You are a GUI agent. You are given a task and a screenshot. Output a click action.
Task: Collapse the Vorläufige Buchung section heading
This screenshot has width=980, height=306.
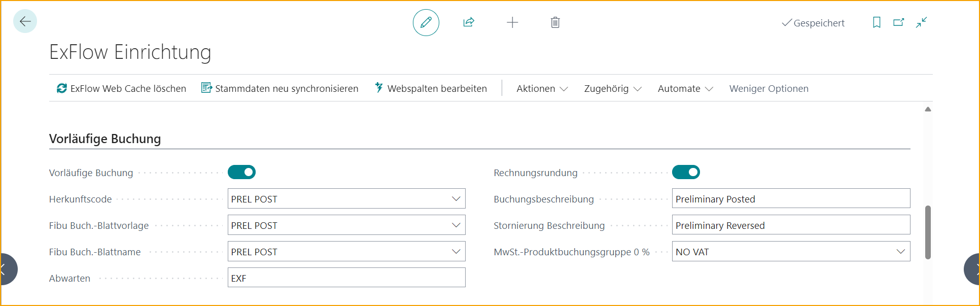coord(105,139)
